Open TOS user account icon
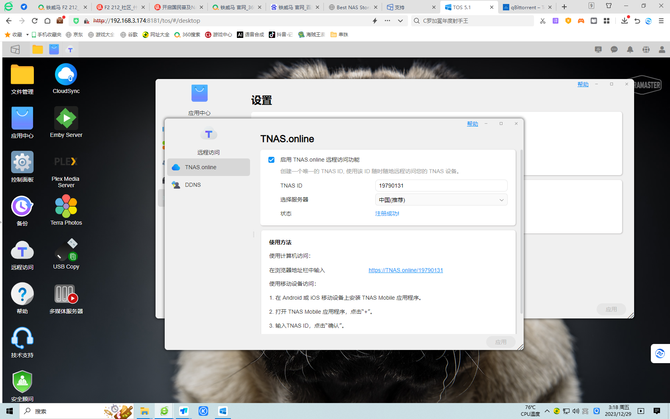 click(x=662, y=50)
